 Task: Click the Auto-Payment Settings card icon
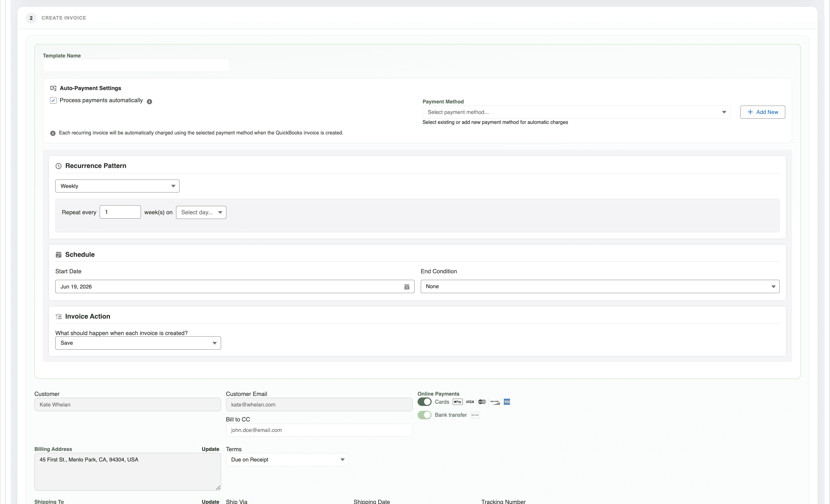[x=53, y=88]
